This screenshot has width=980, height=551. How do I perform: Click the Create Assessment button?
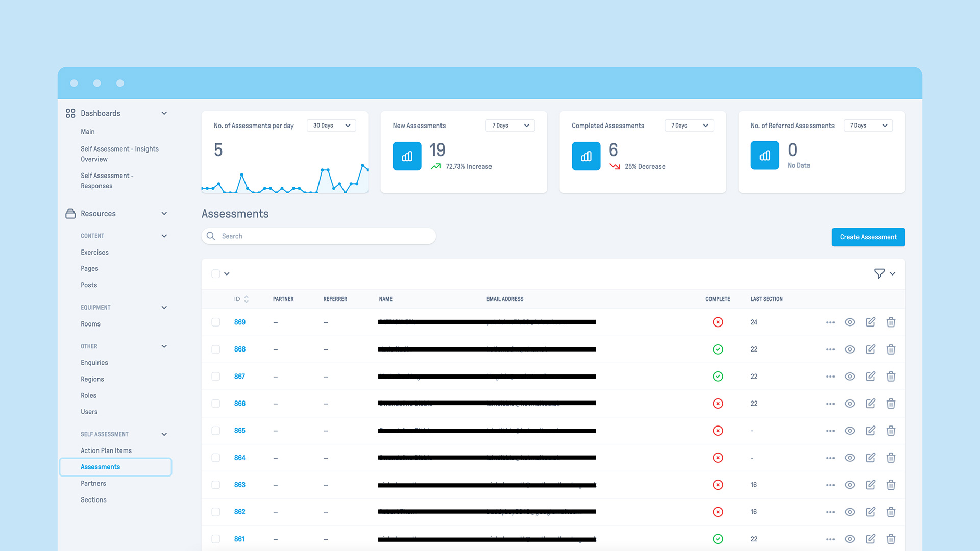[x=868, y=237]
